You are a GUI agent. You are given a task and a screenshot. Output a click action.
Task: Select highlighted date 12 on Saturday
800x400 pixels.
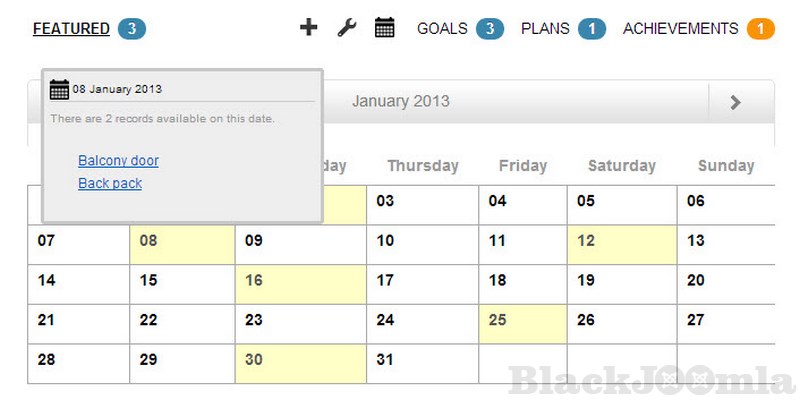pos(587,240)
